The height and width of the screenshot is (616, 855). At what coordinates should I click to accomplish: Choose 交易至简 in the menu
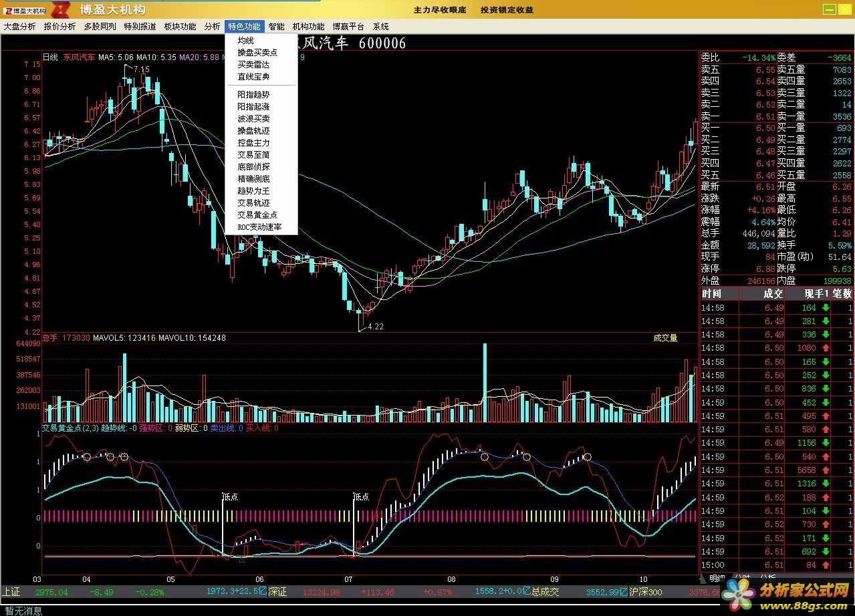[x=261, y=155]
